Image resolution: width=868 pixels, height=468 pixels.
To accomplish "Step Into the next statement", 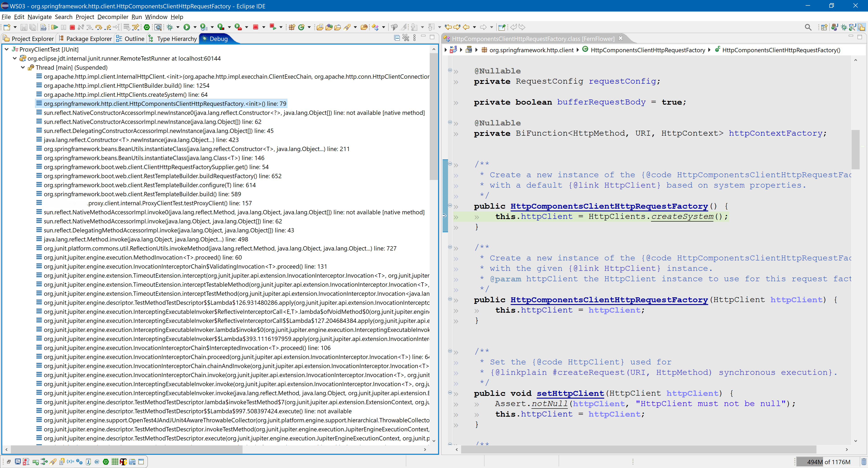I will (x=90, y=27).
